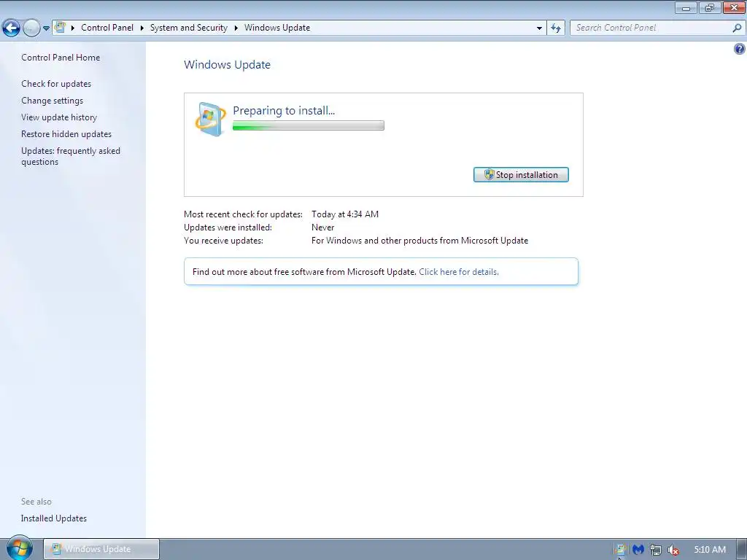Viewport: 747px width, 560px height.
Task: Open Control Panel Home
Action: pos(61,57)
